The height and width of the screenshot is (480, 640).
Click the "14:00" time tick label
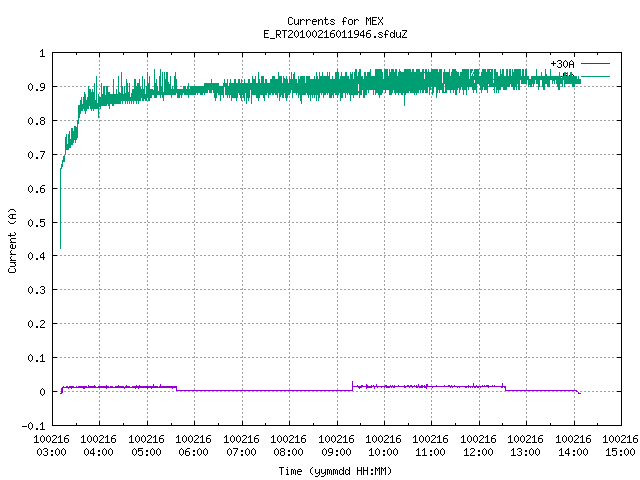pyautogui.click(x=573, y=452)
